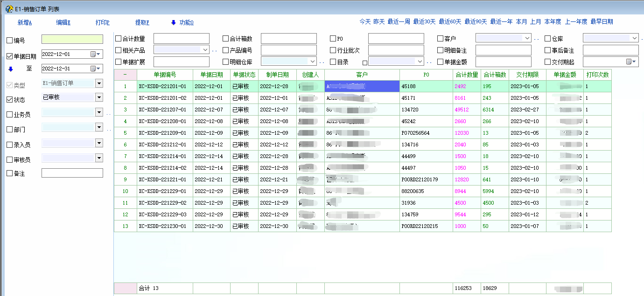Click the PO filter input field
The height and width of the screenshot is (296, 644).
click(396, 38)
